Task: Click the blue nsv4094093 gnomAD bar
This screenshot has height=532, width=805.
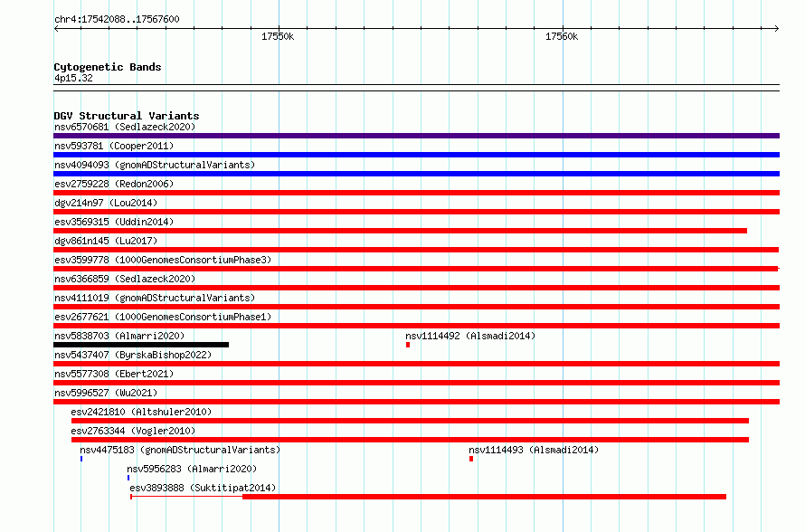Action: coord(416,174)
